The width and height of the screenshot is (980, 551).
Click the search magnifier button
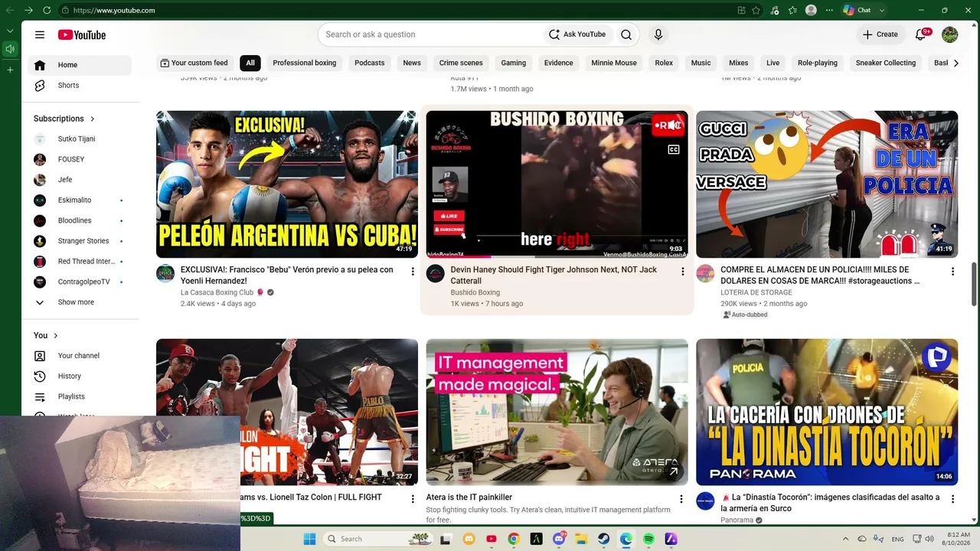tap(626, 34)
